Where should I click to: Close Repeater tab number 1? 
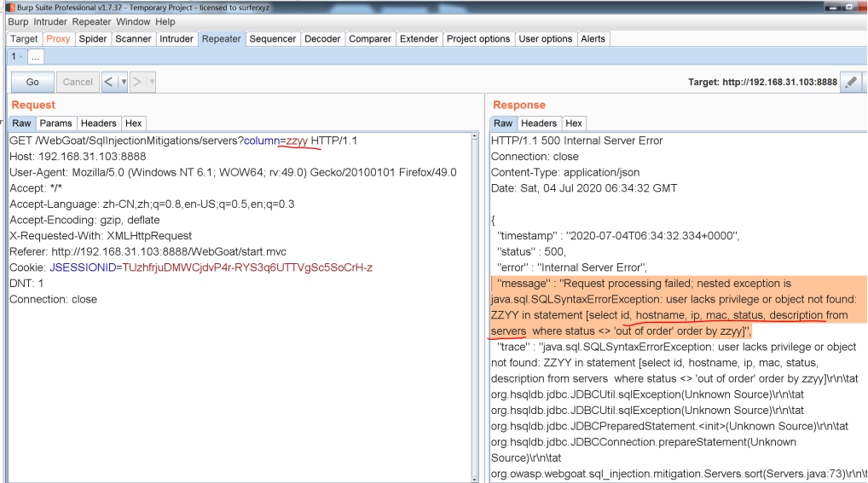[21, 56]
